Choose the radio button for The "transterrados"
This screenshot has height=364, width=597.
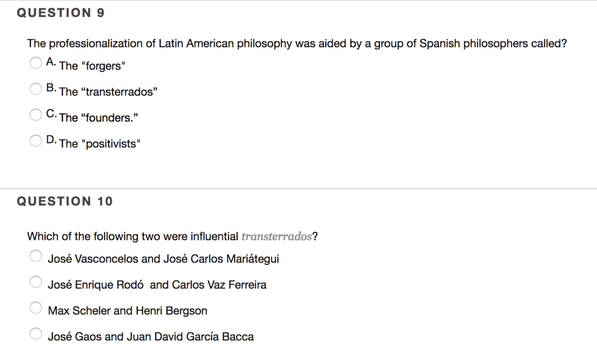point(36,89)
